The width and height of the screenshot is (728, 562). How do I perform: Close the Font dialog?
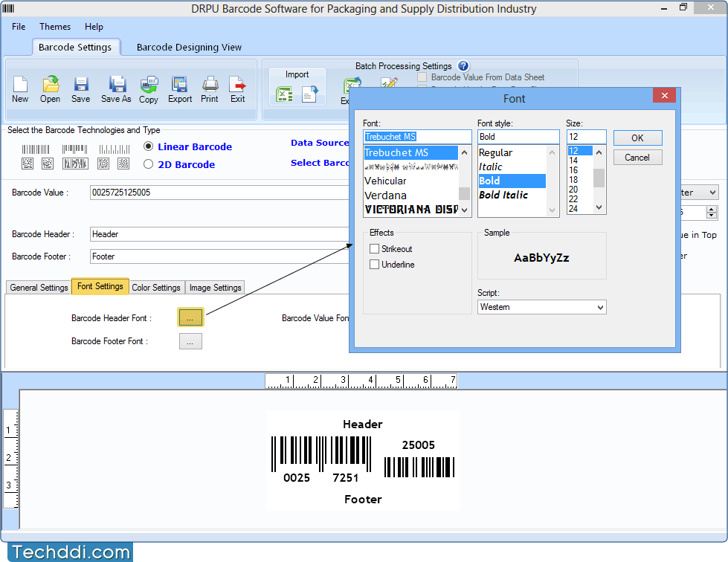point(664,95)
